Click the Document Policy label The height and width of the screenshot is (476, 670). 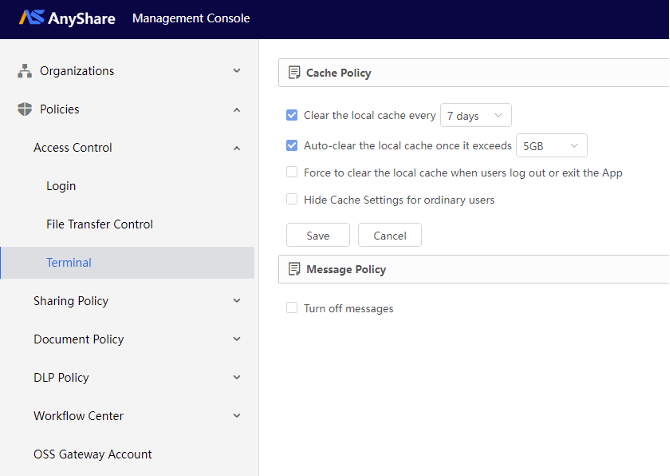(79, 339)
